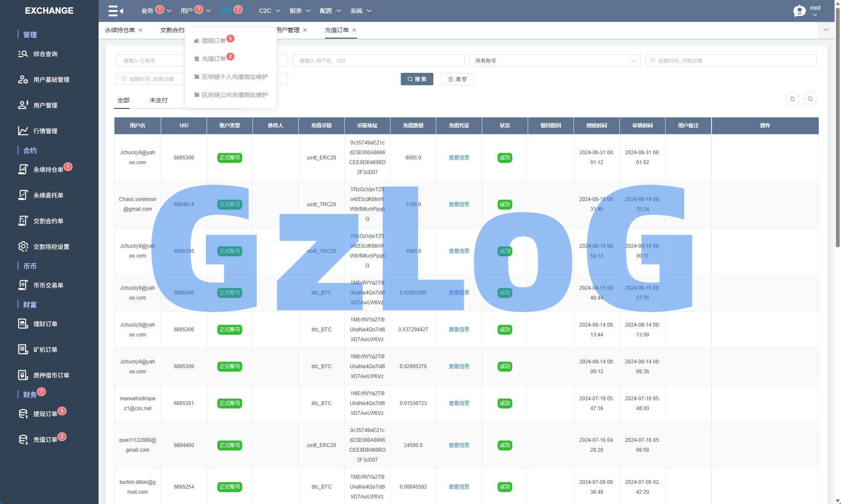Image resolution: width=841 pixels, height=504 pixels.
Task: Close the 充值订单 tab
Action: [354, 30]
